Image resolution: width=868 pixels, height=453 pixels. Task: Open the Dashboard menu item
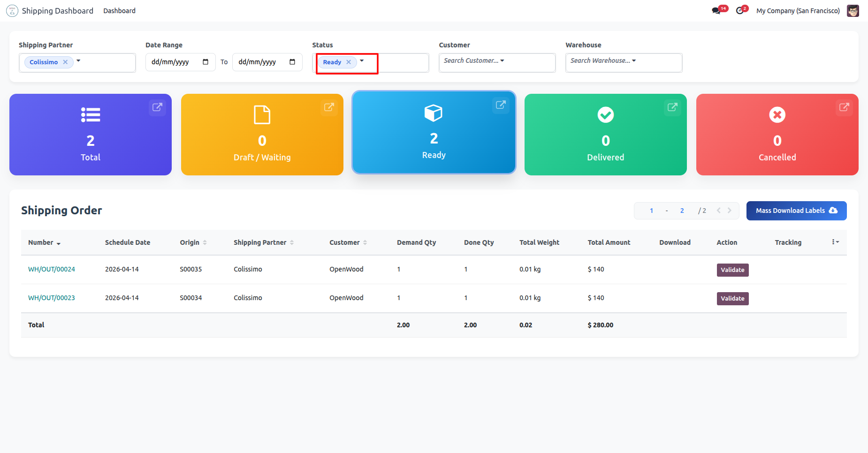click(x=119, y=11)
